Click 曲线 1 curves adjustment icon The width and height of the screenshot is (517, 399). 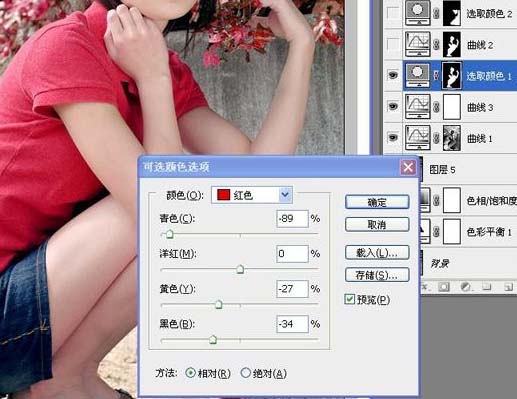418,138
